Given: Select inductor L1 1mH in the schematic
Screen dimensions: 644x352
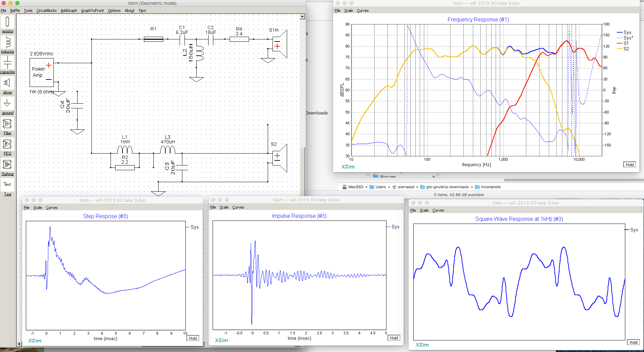Looking at the screenshot, I should point(125,149).
